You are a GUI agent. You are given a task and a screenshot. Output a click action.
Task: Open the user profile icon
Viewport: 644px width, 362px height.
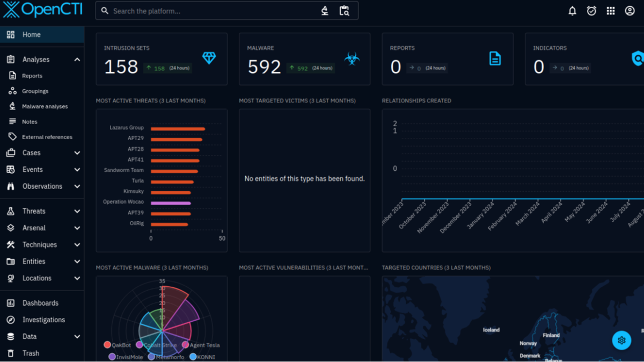point(630,11)
